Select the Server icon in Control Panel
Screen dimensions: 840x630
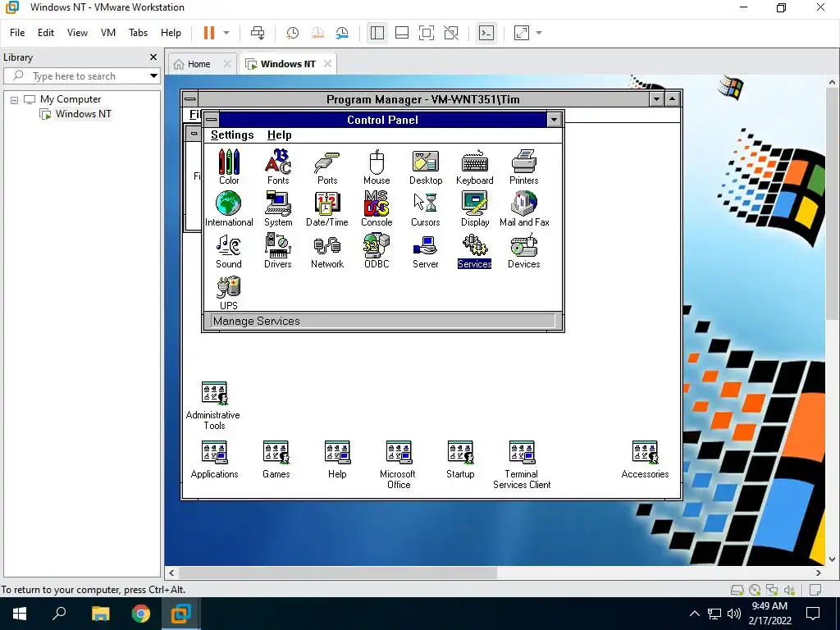(426, 250)
